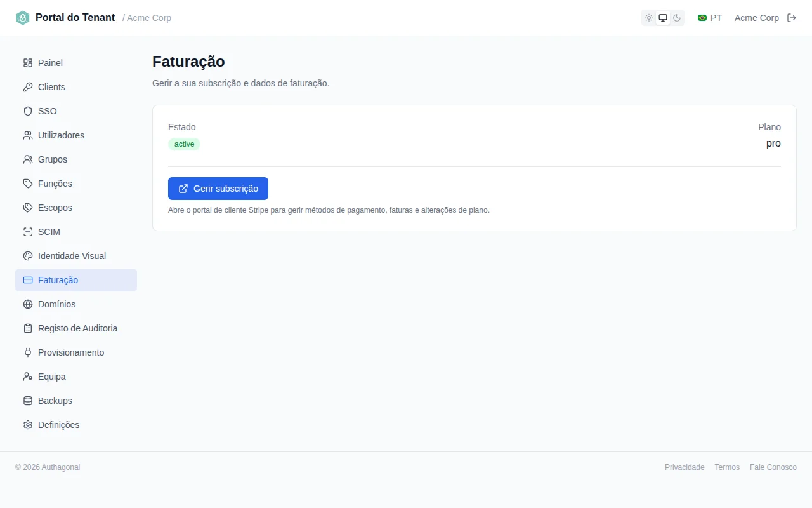Select the Faturação sidebar item
The width and height of the screenshot is (812, 508).
point(76,280)
